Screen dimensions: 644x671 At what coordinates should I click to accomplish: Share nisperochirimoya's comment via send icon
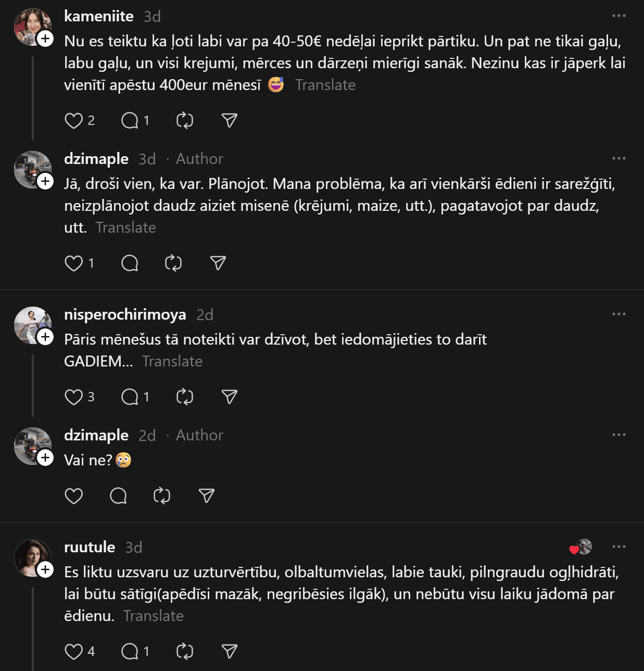pos(229,397)
